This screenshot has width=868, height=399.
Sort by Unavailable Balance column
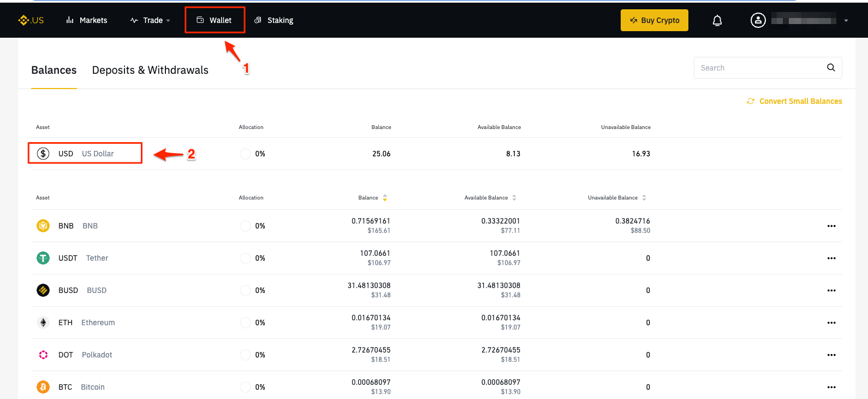click(x=644, y=198)
